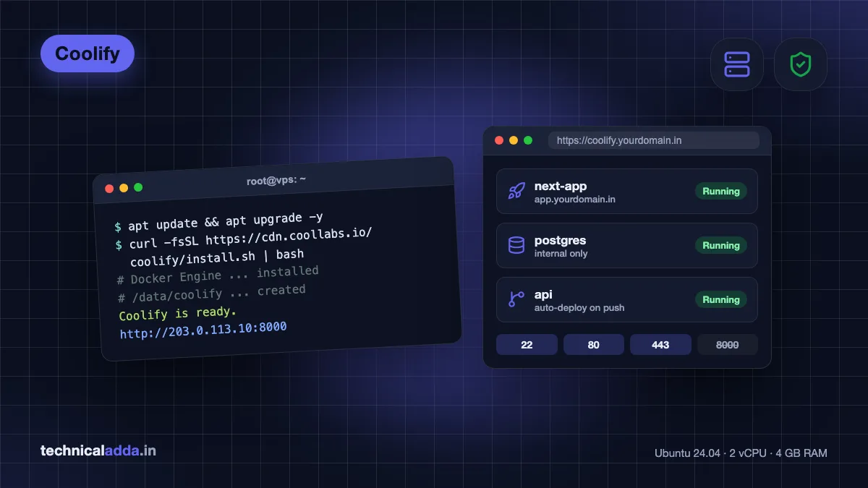Click the api service name

click(x=543, y=294)
